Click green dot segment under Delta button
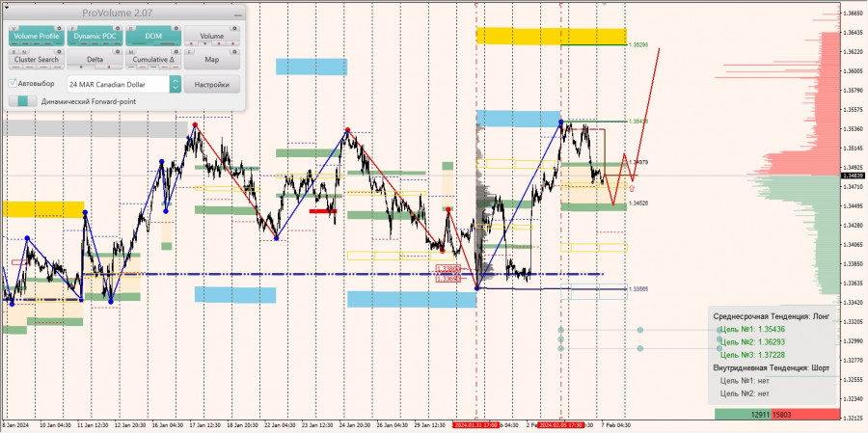 point(81,67)
